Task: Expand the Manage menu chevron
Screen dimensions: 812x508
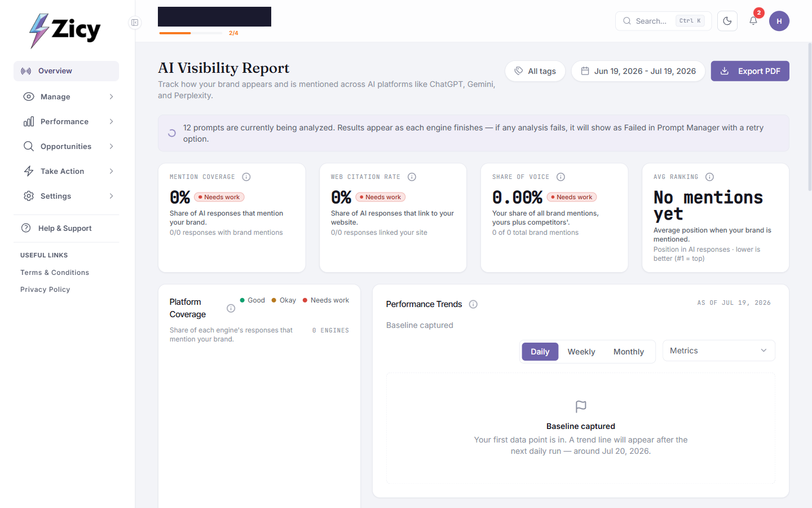Action: click(111, 97)
